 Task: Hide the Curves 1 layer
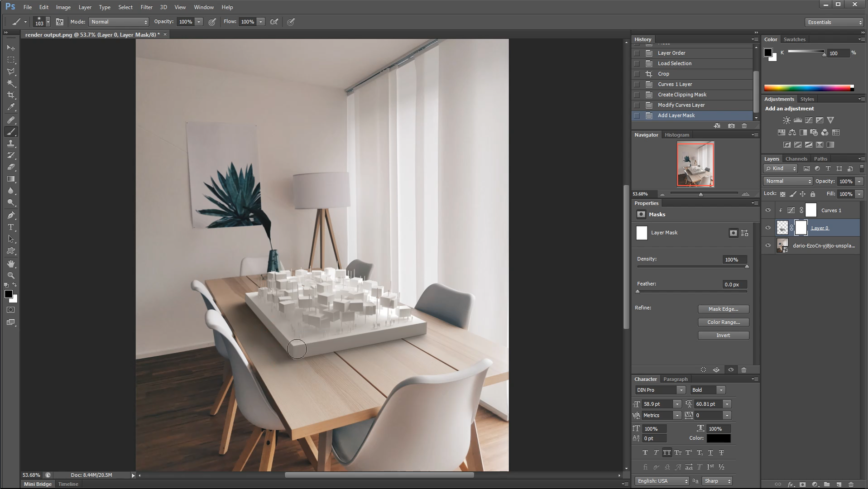pos(768,210)
